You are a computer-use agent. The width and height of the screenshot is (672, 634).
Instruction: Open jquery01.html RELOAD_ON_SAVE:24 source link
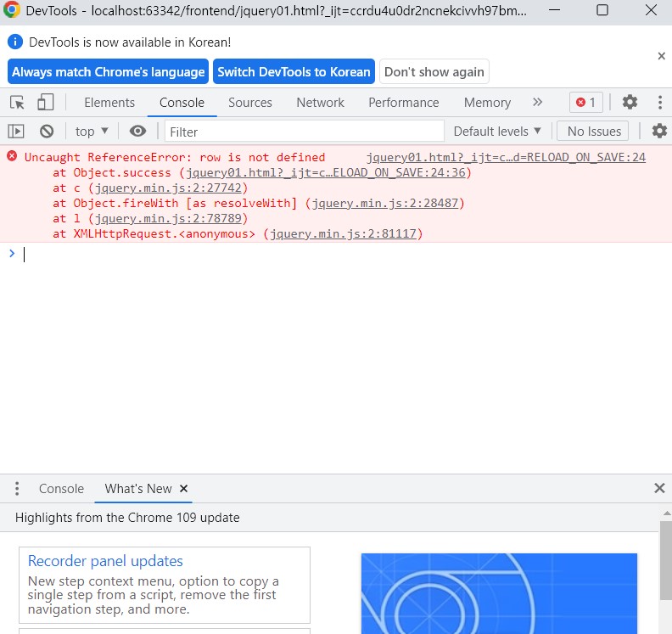(506, 157)
